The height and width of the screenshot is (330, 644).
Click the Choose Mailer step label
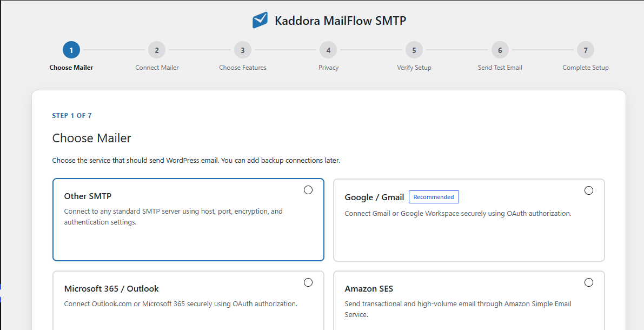(x=71, y=68)
